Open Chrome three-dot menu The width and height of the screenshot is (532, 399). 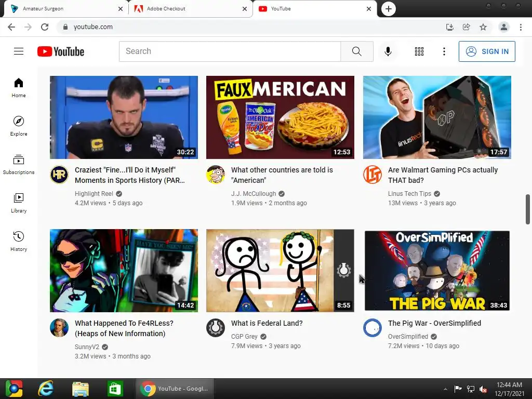click(x=521, y=27)
